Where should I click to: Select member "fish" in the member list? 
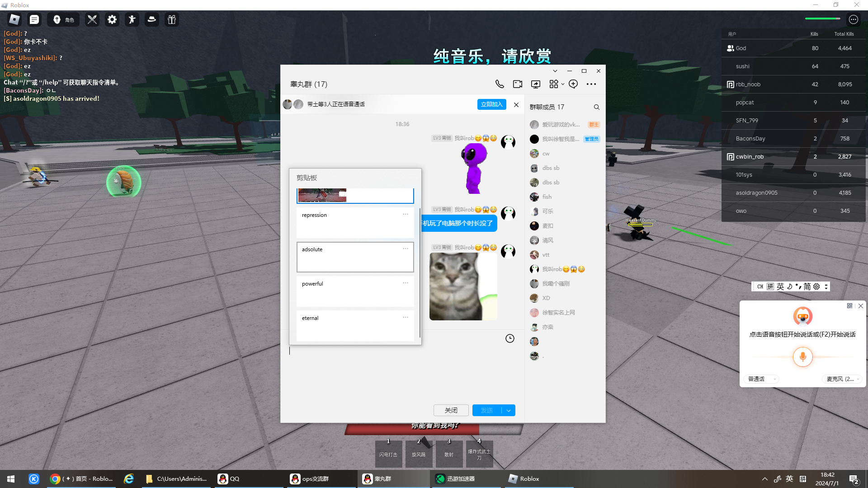[x=565, y=197]
